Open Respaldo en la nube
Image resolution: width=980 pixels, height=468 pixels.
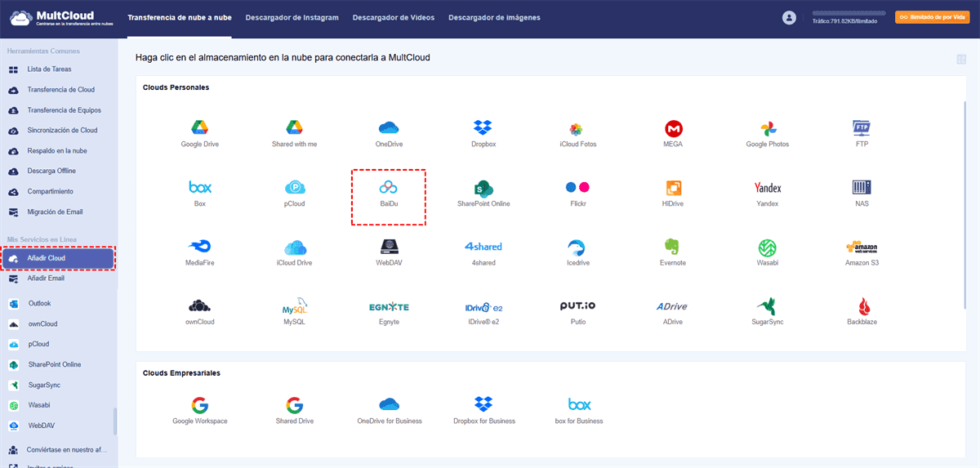click(59, 151)
